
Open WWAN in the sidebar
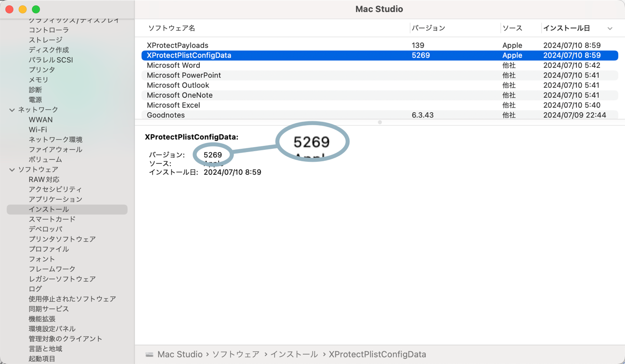[x=40, y=120]
